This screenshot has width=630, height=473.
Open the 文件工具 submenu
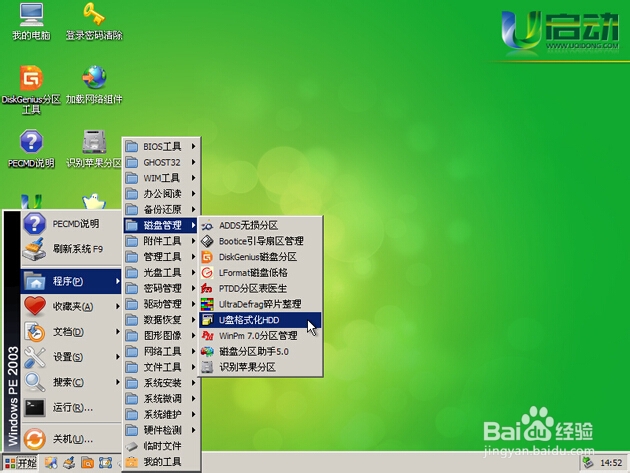[161, 367]
